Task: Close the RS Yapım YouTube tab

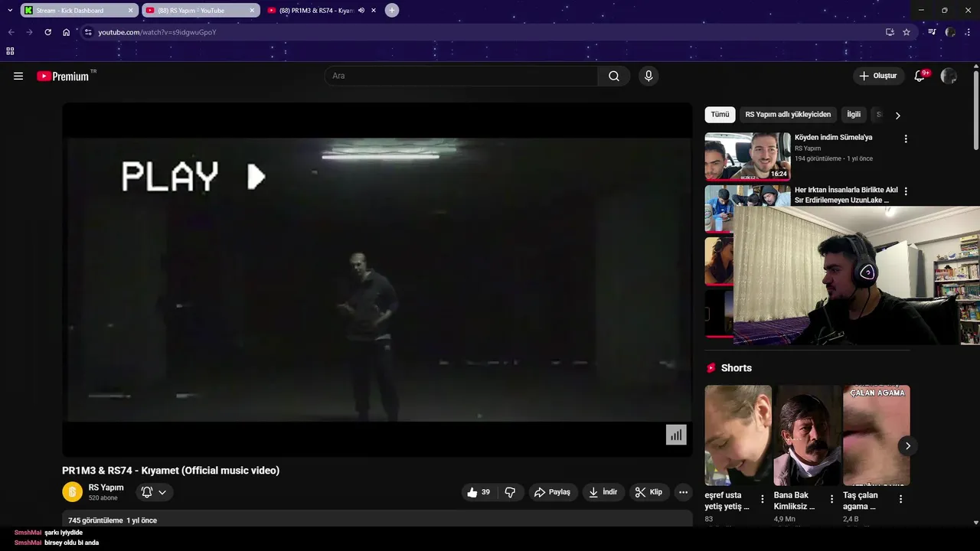Action: click(252, 11)
